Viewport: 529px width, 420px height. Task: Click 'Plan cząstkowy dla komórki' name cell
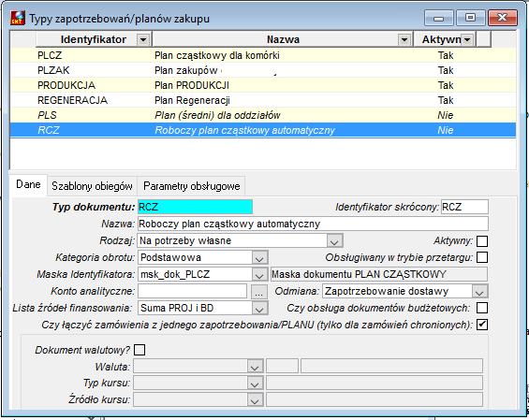point(216,55)
